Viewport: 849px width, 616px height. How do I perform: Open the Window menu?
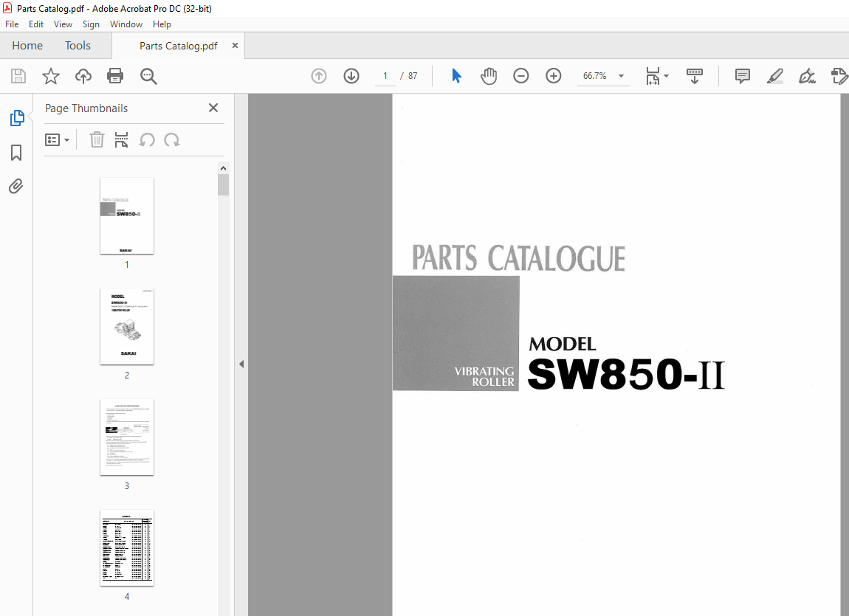[x=126, y=24]
